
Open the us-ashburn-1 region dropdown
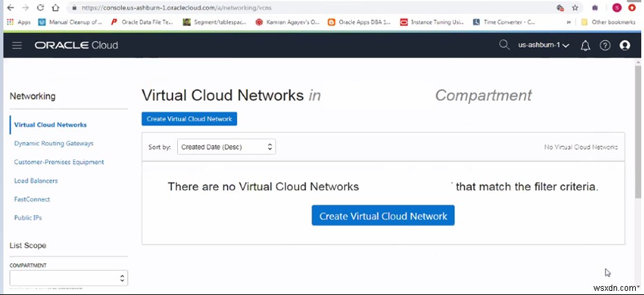[543, 45]
